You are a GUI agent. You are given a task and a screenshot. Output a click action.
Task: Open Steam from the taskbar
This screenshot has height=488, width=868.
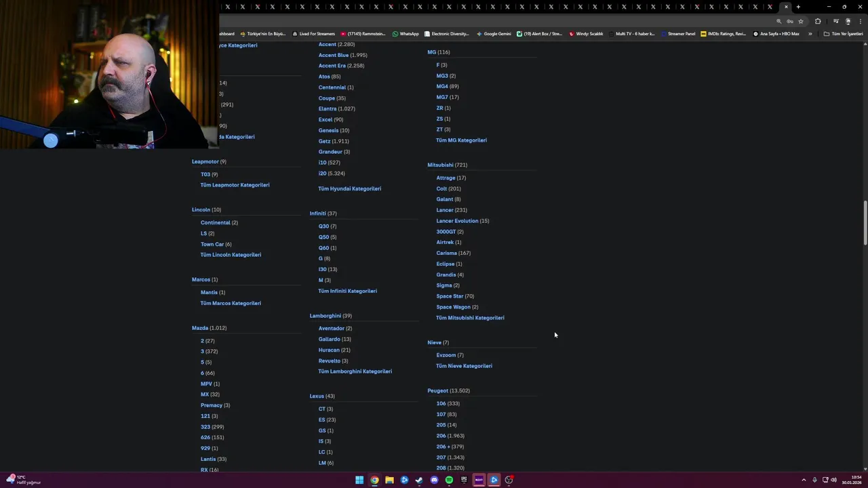(419, 480)
